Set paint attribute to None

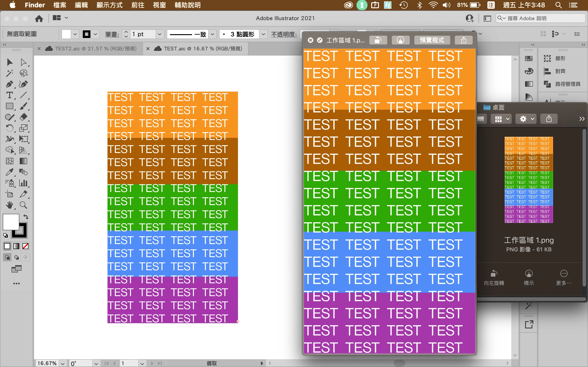pos(25,246)
